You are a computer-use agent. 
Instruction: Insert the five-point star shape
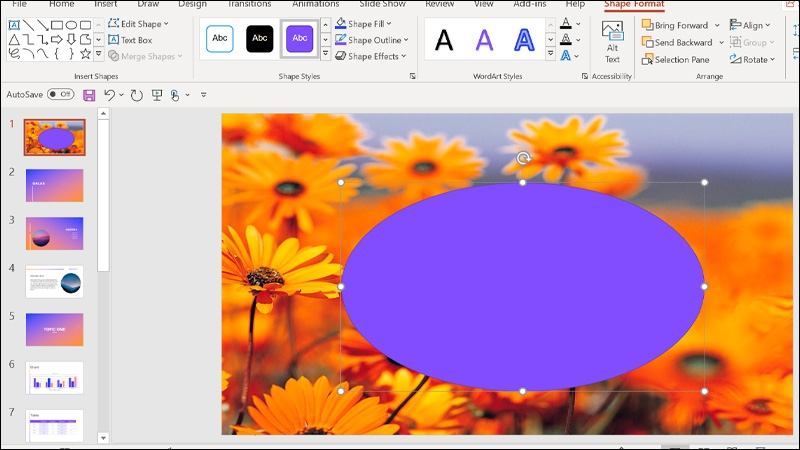85,54
